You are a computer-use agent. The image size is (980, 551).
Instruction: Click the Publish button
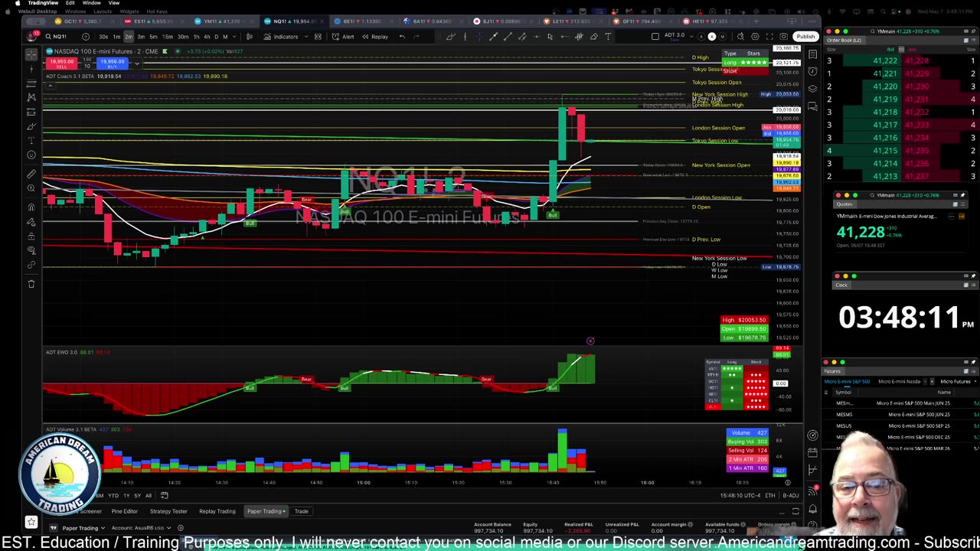(805, 37)
